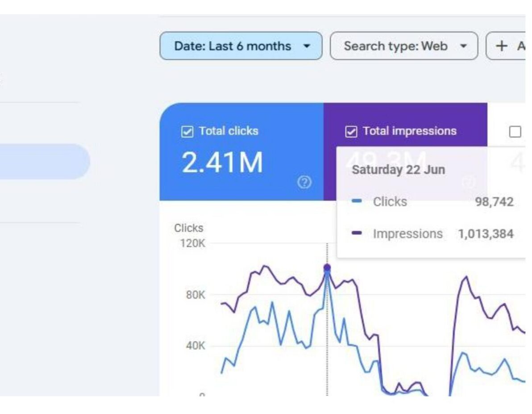Click the 120K label on chart axis
The height and width of the screenshot is (414, 532).
tap(192, 243)
